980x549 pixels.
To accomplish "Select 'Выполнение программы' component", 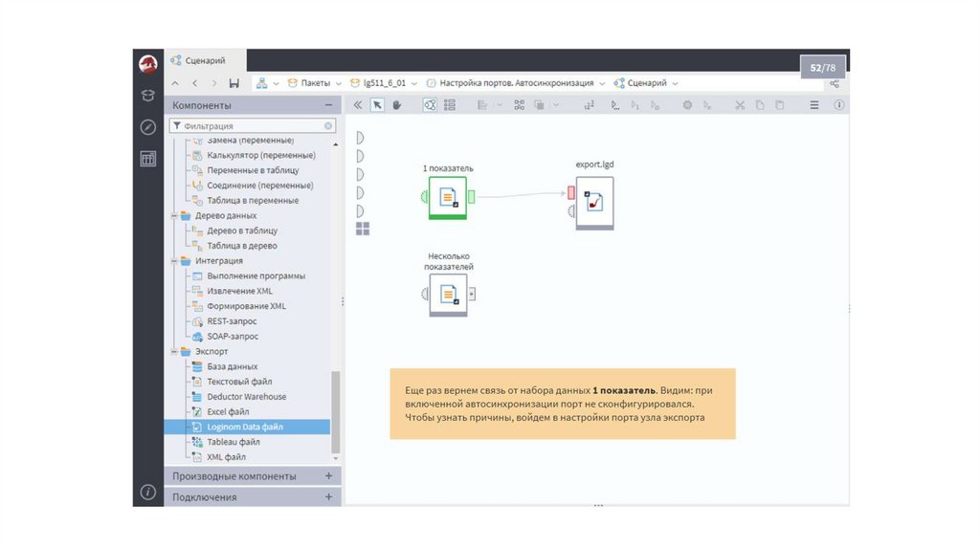I will coord(256,276).
